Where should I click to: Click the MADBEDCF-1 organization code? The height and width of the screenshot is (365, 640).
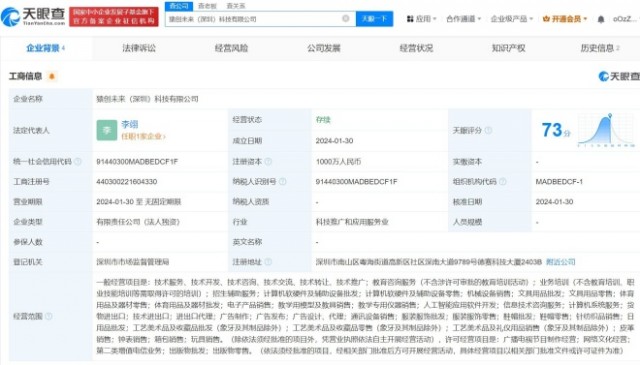(559, 182)
